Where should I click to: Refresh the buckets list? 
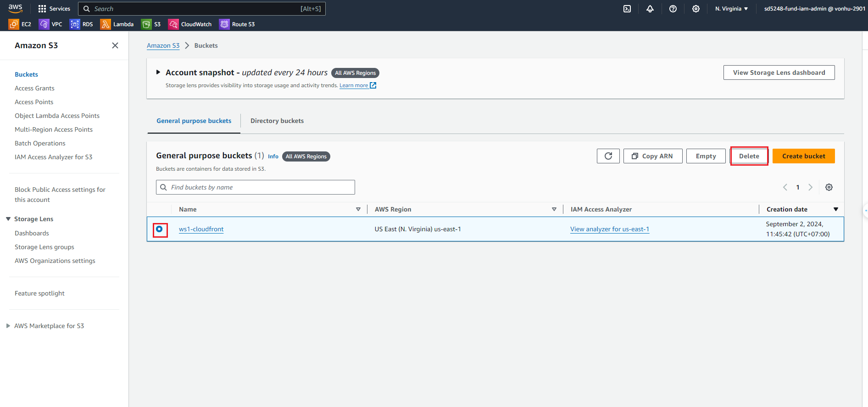tap(608, 156)
